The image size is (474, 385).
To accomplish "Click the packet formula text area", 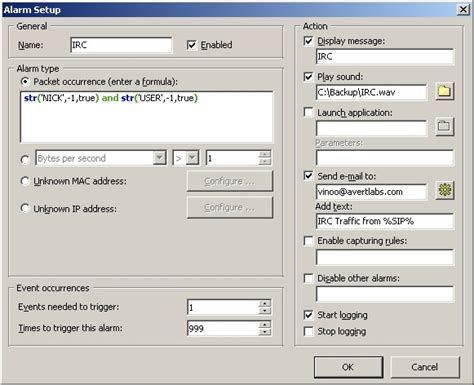I will click(x=147, y=117).
